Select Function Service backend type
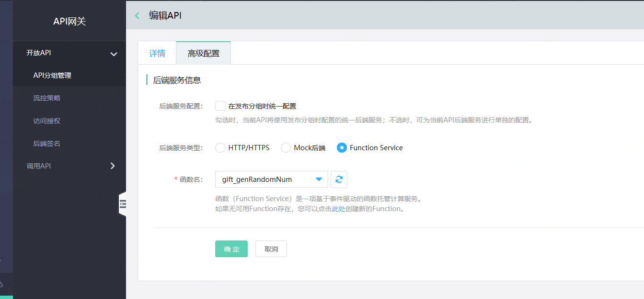Image resolution: width=644 pixels, height=299 pixels. point(342,147)
